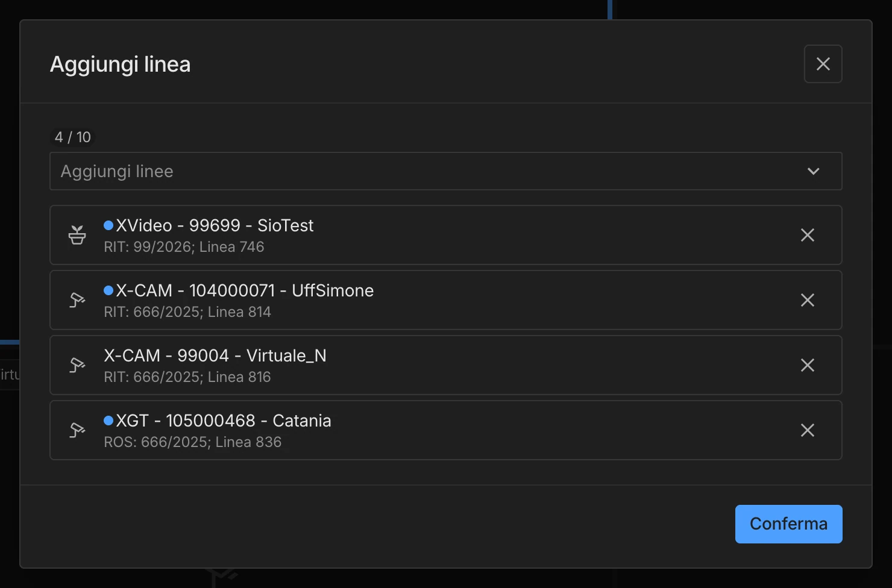Click the plant pot icon beside XVideo SioTest
Screen dimensions: 892x588
click(x=77, y=235)
